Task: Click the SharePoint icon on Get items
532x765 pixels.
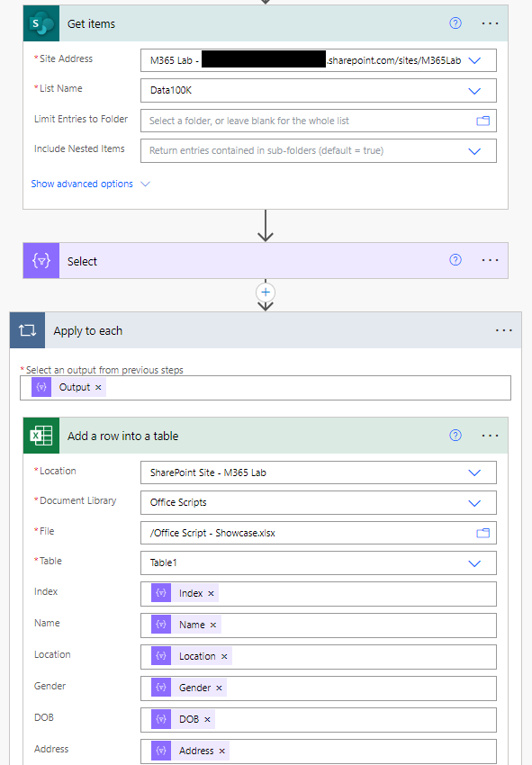Action: 41,23
